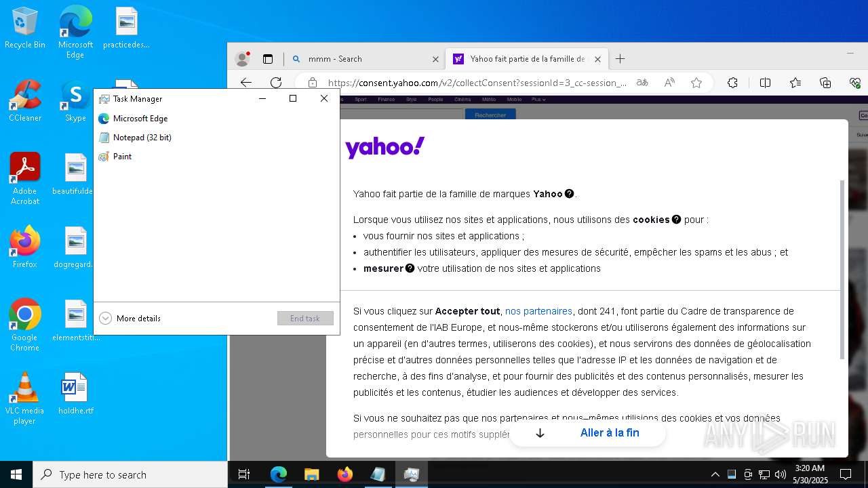
Task: Open Firefox desktop shortcut
Action: point(25,247)
